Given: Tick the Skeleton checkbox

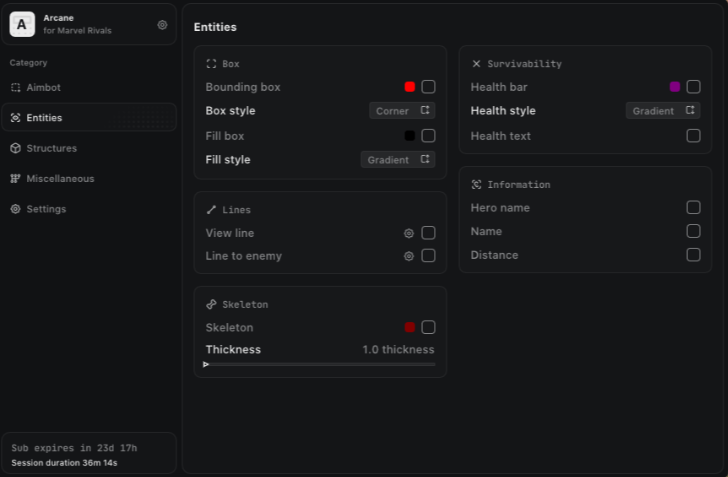Looking at the screenshot, I should (x=428, y=327).
